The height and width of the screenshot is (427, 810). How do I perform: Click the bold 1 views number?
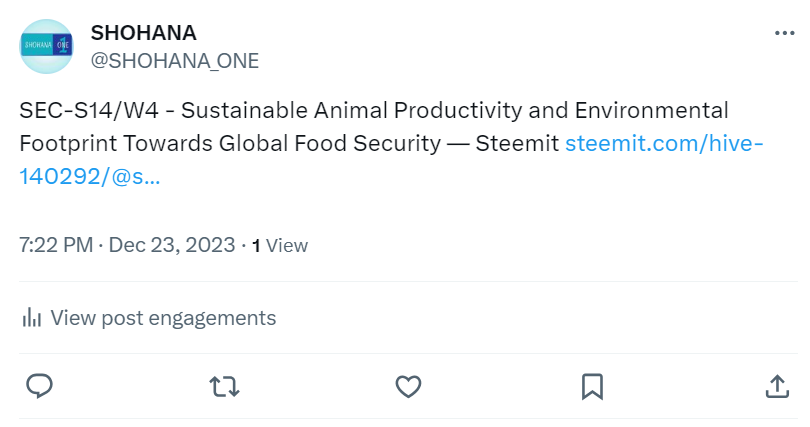pos(256,246)
